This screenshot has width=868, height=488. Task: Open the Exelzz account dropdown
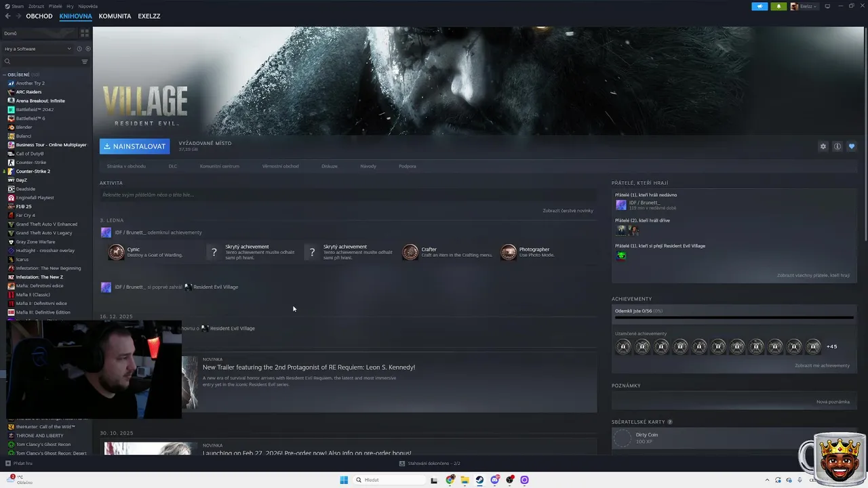point(804,6)
